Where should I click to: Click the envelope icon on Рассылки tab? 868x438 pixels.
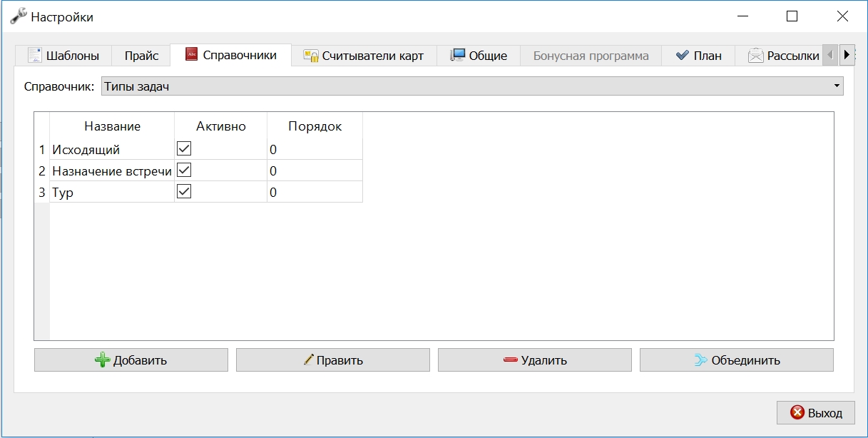tap(756, 56)
